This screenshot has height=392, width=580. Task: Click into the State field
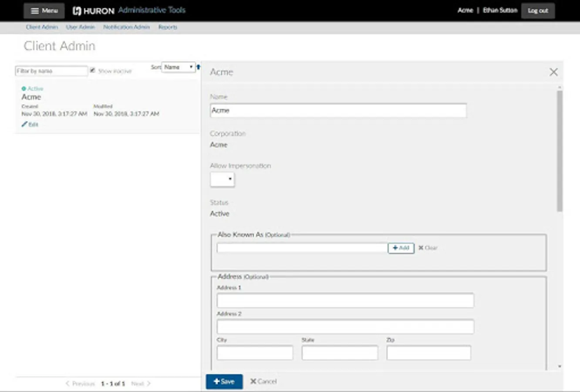[x=340, y=353]
